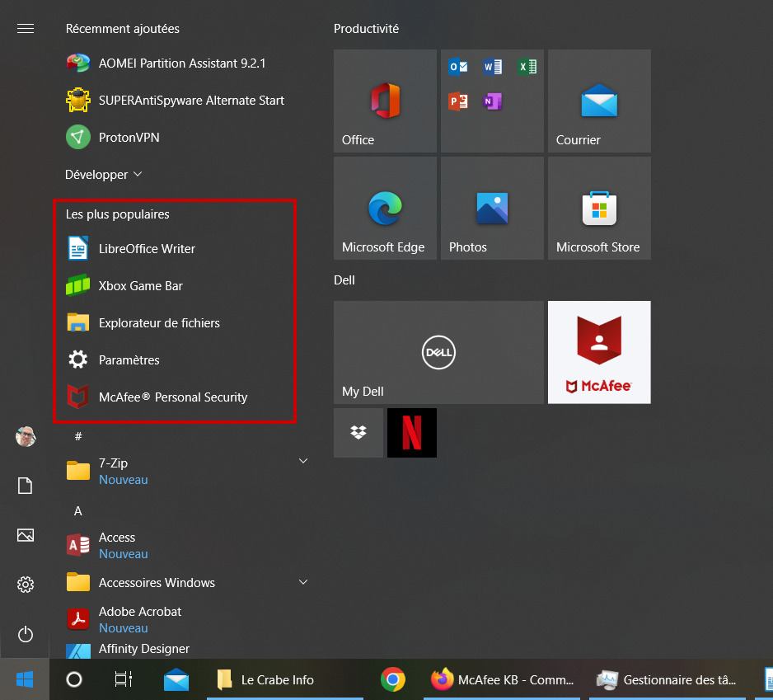
Task: Open Settings from the sidebar gear
Action: (x=26, y=585)
